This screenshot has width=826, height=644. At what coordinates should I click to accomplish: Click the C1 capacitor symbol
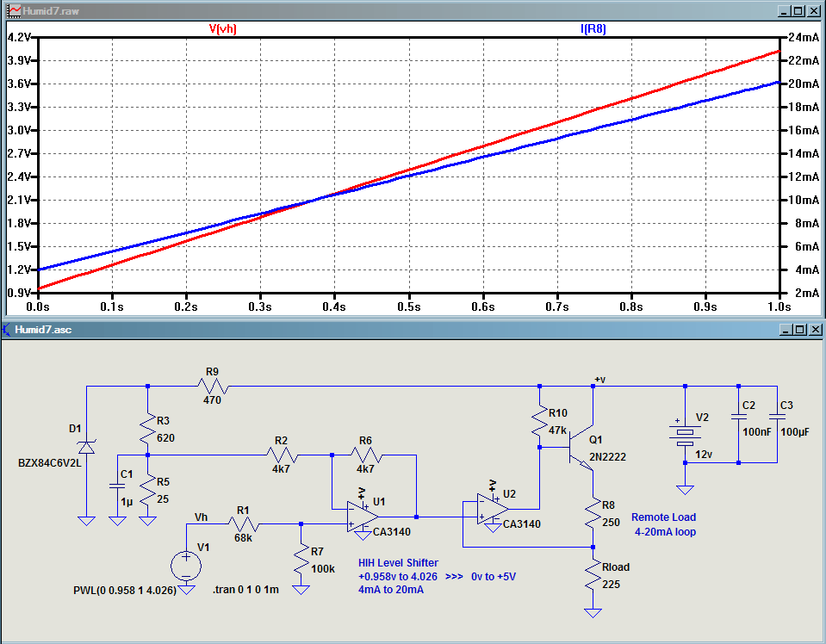pos(117,485)
